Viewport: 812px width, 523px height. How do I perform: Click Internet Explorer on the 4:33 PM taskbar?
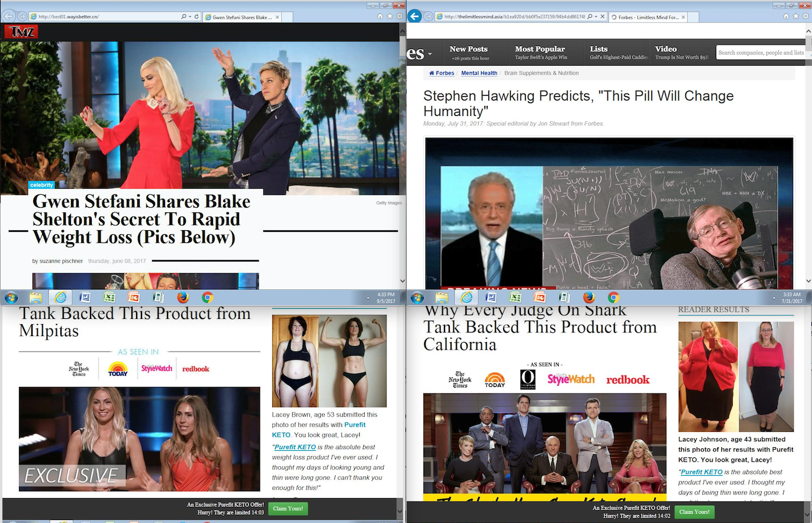tap(60, 298)
